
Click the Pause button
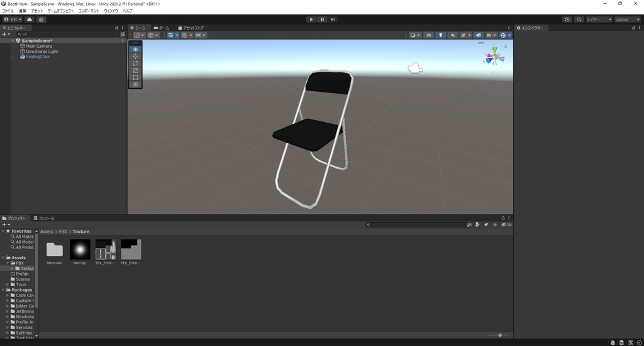322,20
